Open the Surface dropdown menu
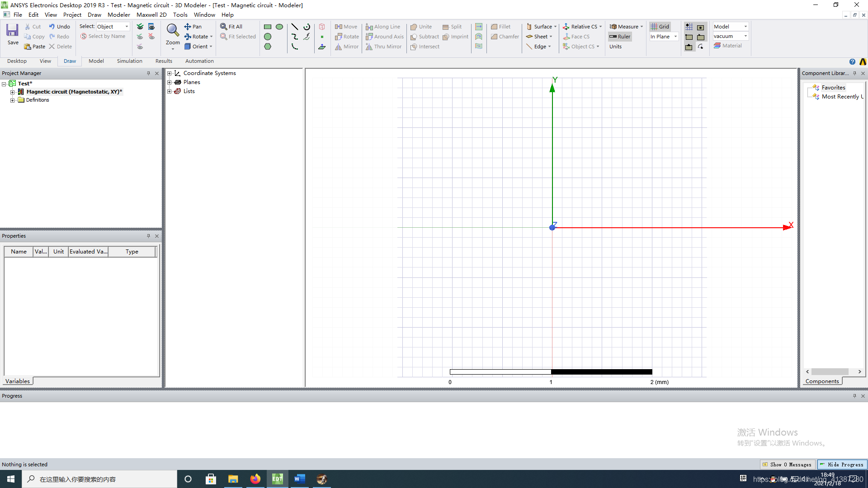868x488 pixels. point(542,27)
